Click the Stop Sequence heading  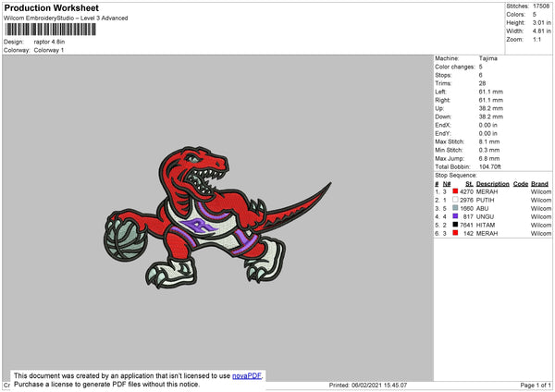tap(456, 176)
